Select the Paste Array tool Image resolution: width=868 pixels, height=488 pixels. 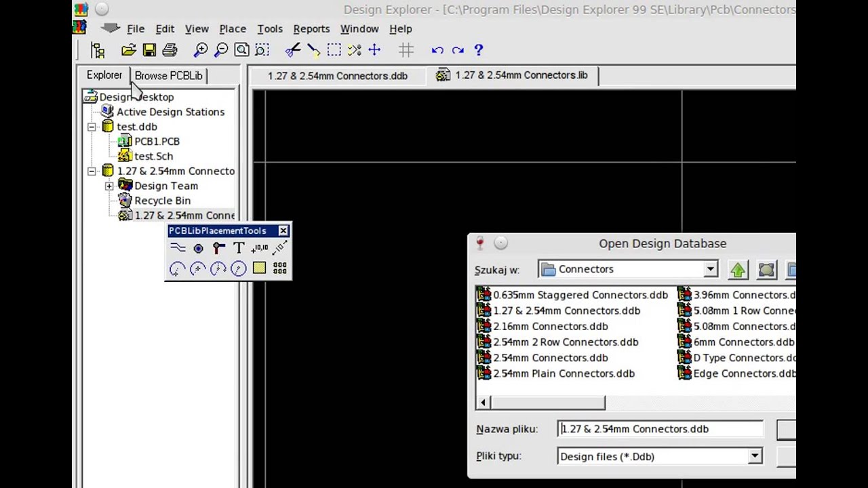279,268
